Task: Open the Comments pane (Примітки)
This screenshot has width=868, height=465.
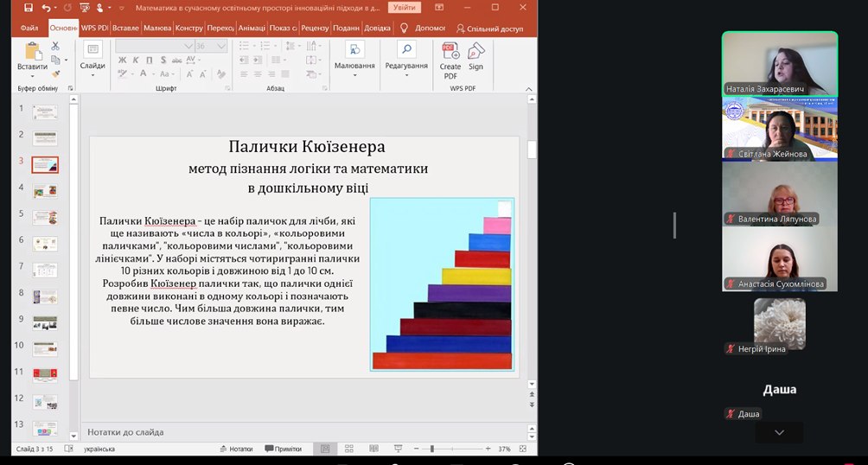Action: pos(283,449)
